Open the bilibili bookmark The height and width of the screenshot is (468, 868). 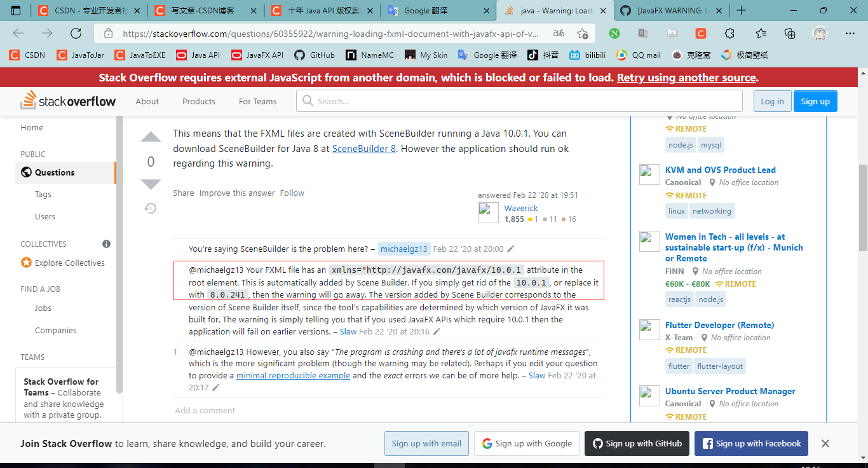[588, 55]
